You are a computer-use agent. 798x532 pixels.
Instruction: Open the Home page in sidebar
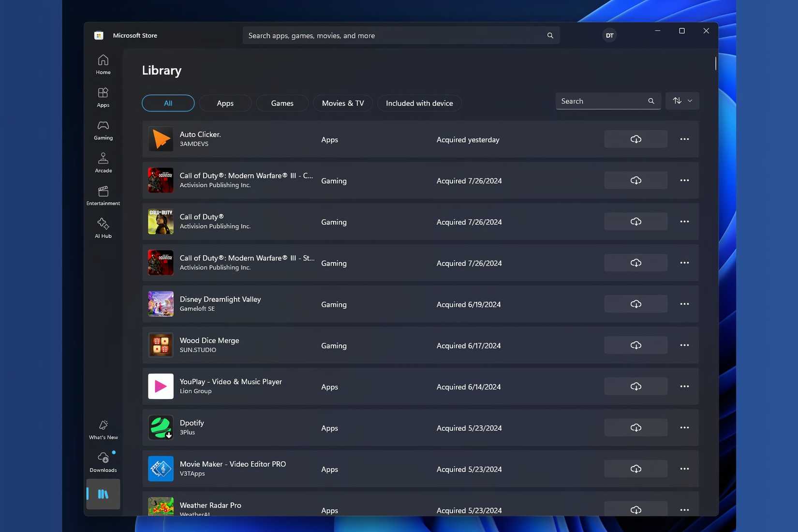103,64
